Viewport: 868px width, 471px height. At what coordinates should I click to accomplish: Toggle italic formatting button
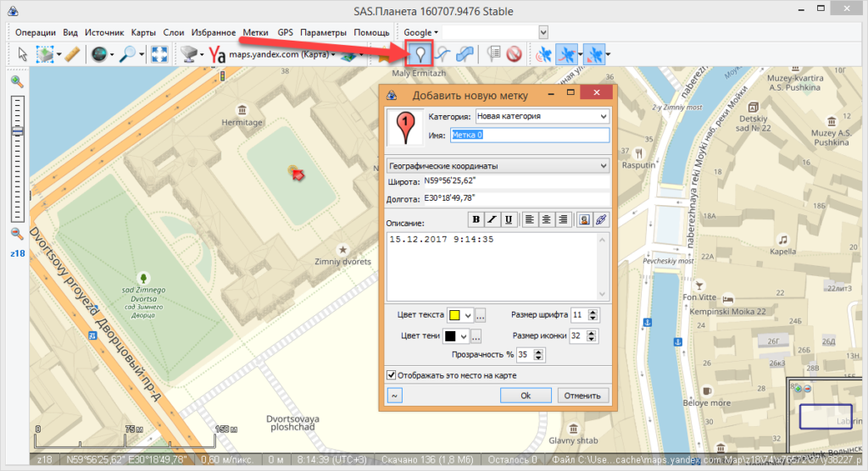[x=492, y=219]
